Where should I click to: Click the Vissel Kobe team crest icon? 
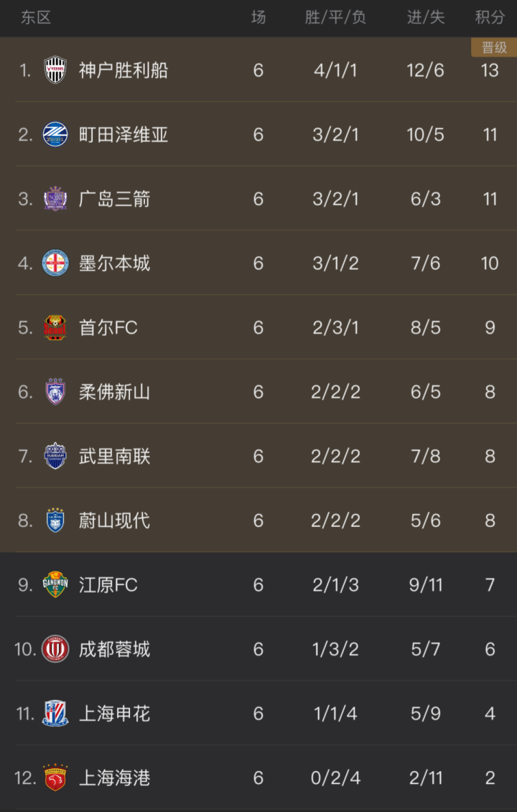click(55, 70)
